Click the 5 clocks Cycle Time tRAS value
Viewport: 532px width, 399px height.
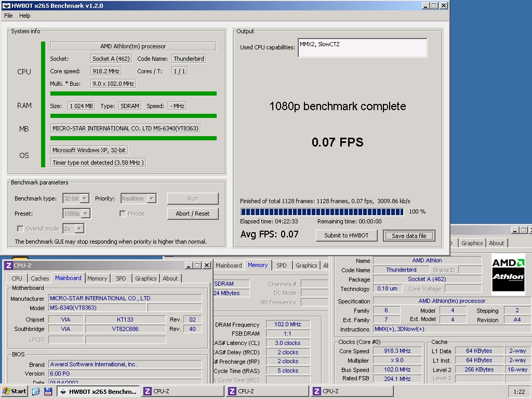[288, 370]
